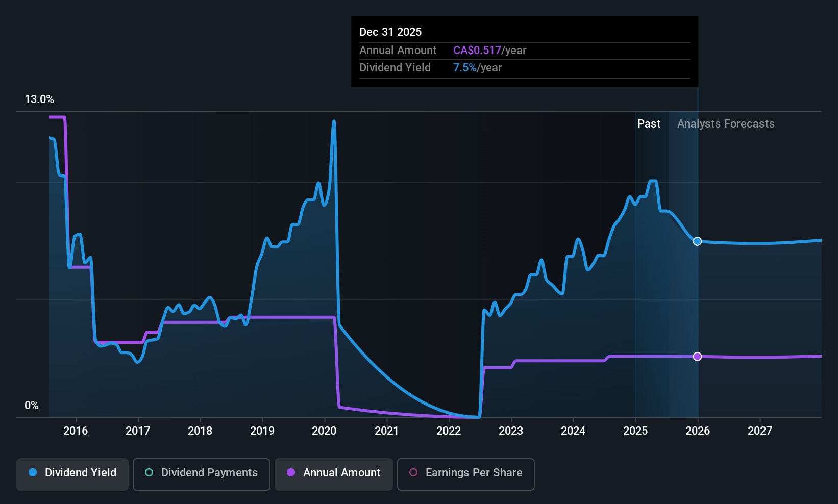Screen dimensions: 838x504
Task: Click the purple Annual Amount data point marker
Action: [697, 357]
